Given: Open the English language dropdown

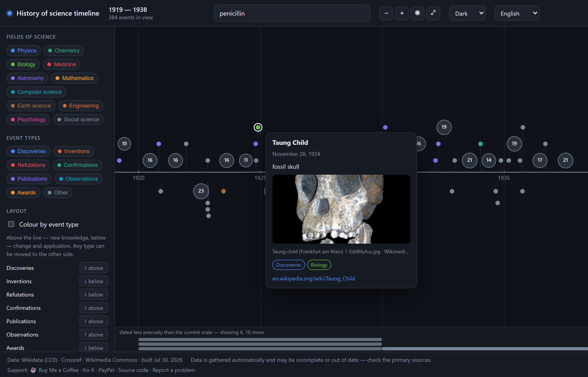Looking at the screenshot, I should 517,13.
